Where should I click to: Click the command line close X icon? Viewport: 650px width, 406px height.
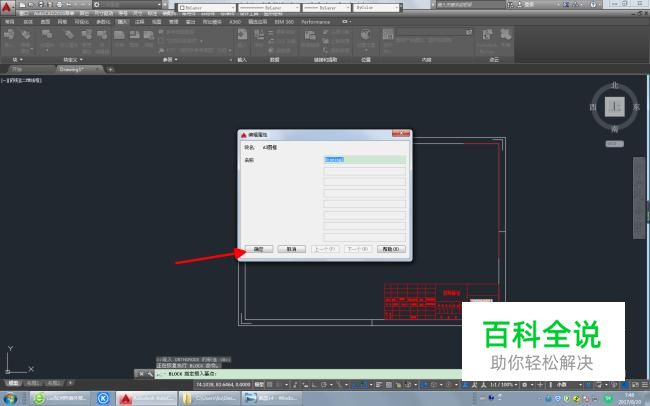pos(141,374)
